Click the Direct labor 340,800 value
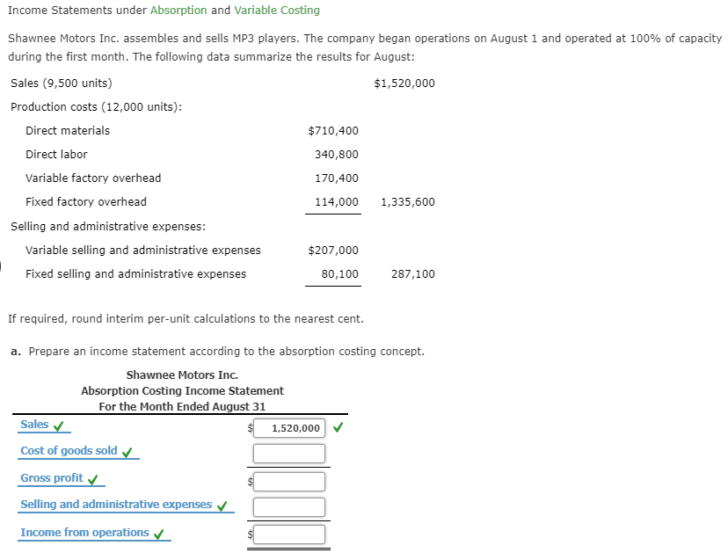728x560 pixels. [x=337, y=154]
